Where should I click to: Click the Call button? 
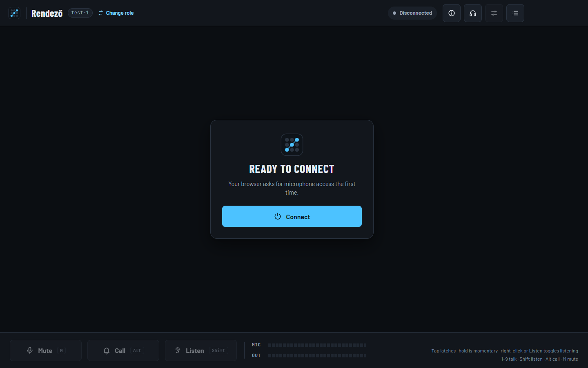(x=123, y=350)
